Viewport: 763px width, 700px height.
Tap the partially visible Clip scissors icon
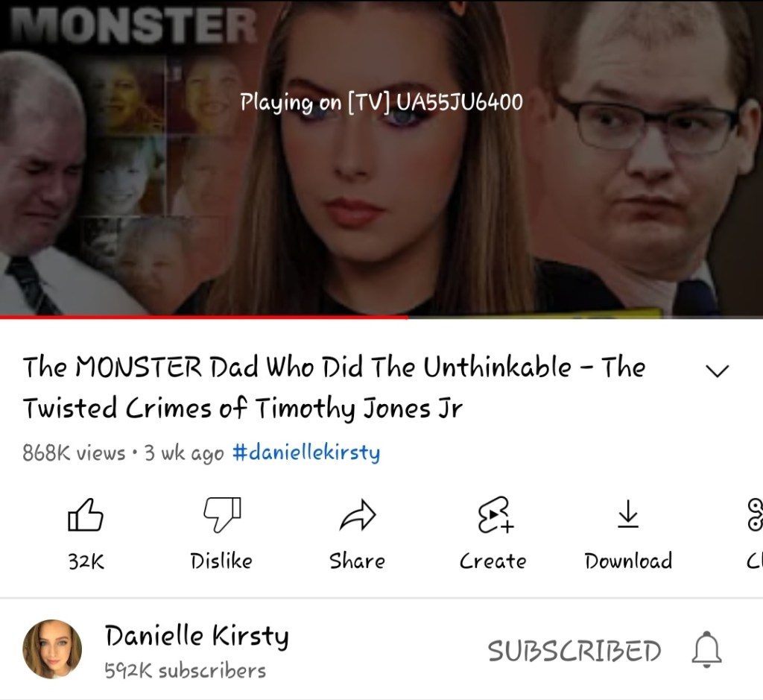(756, 514)
